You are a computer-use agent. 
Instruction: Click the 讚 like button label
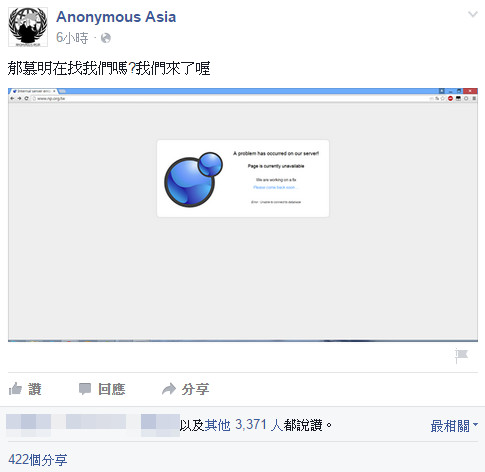coord(35,389)
